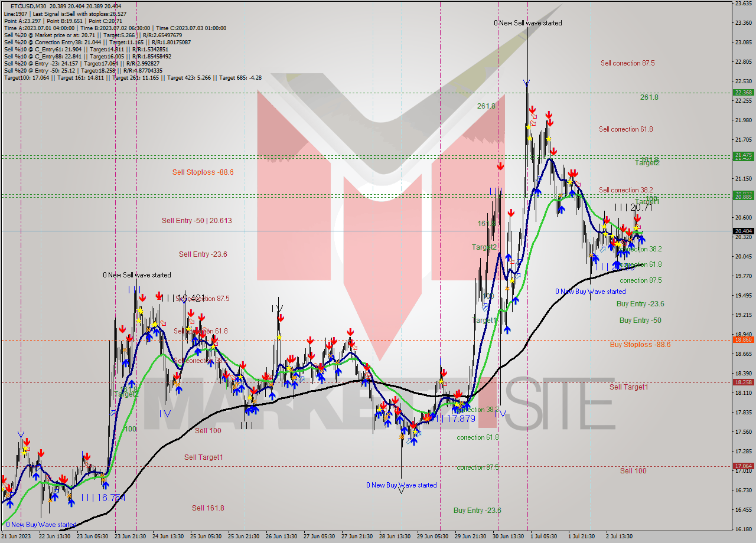The image size is (756, 543).
Task: Click the 20.045 price axis value
Action: 743,257
